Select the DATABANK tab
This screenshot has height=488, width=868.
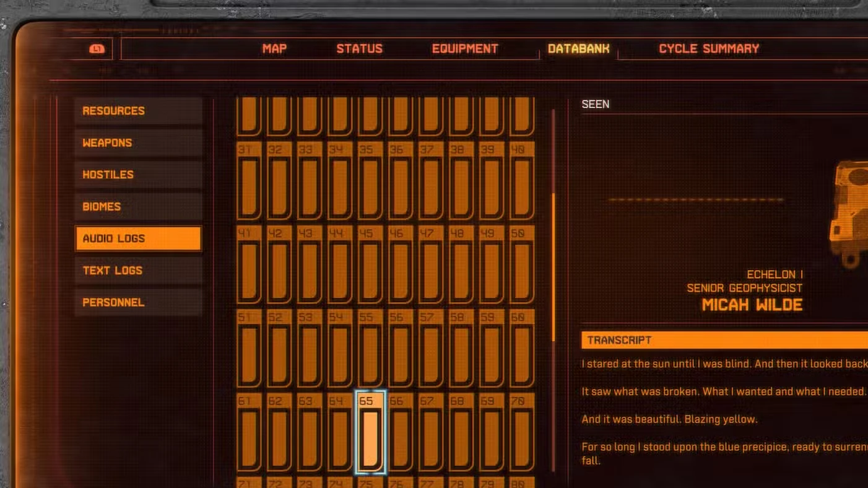(578, 49)
